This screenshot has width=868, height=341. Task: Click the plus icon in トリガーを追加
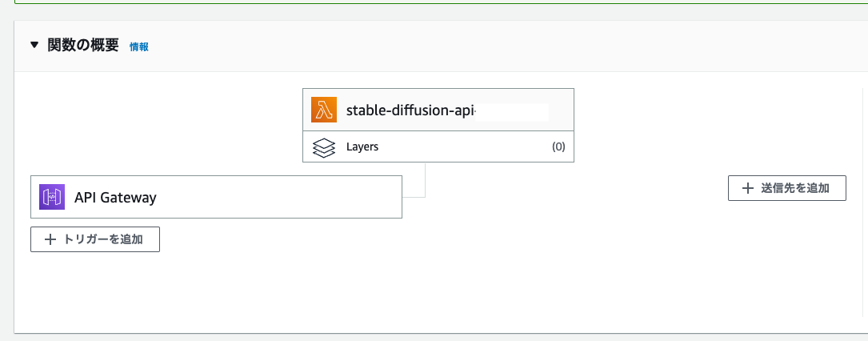pyautogui.click(x=50, y=239)
